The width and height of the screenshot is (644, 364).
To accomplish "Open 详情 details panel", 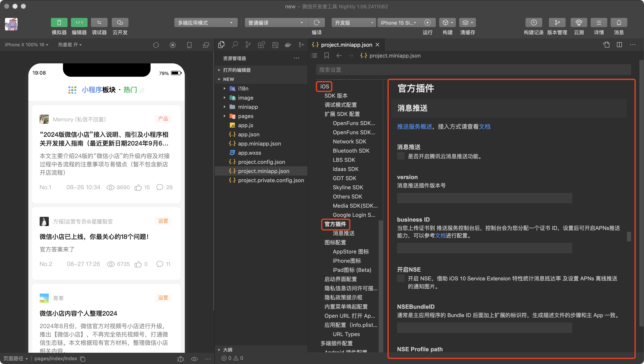I will tap(599, 23).
